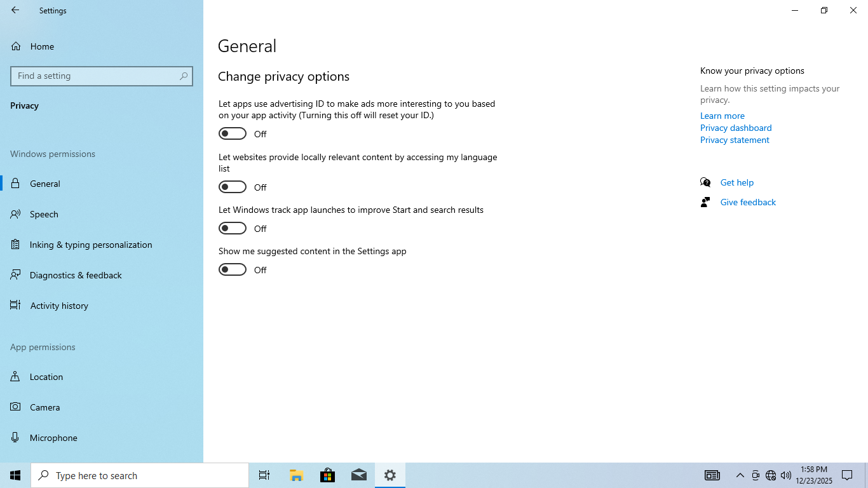Image resolution: width=868 pixels, height=488 pixels.
Task: Open the Privacy statement link
Action: click(734, 140)
